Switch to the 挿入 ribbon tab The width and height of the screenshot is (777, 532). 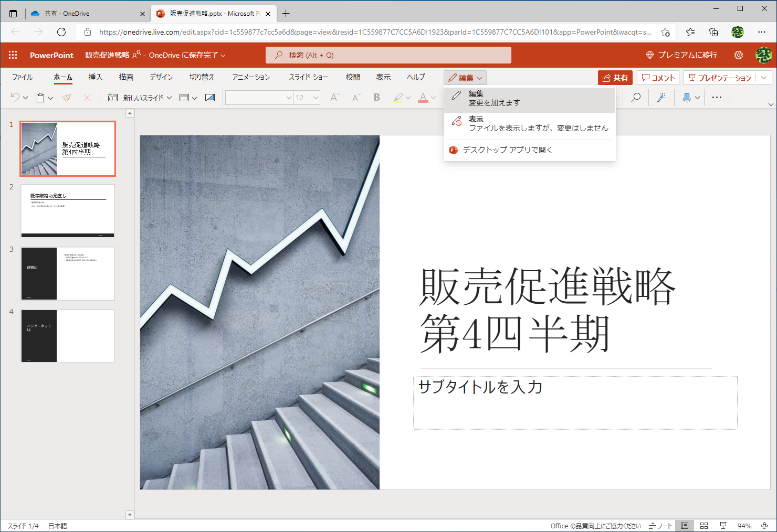pyautogui.click(x=95, y=77)
